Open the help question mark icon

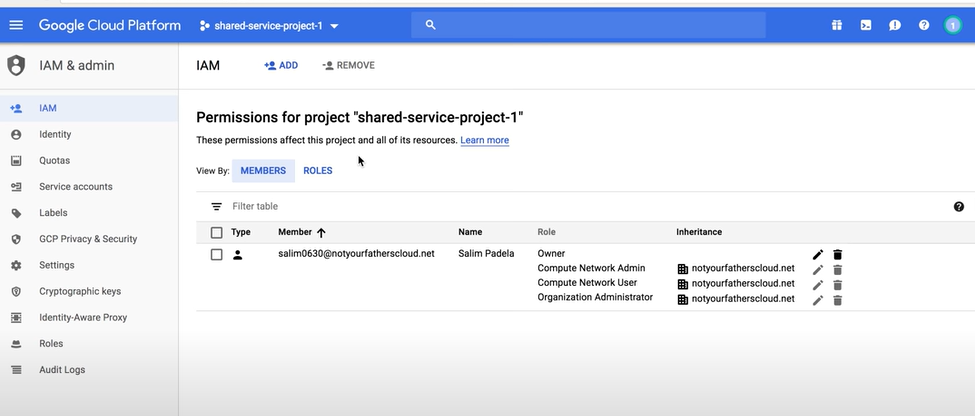(x=924, y=25)
